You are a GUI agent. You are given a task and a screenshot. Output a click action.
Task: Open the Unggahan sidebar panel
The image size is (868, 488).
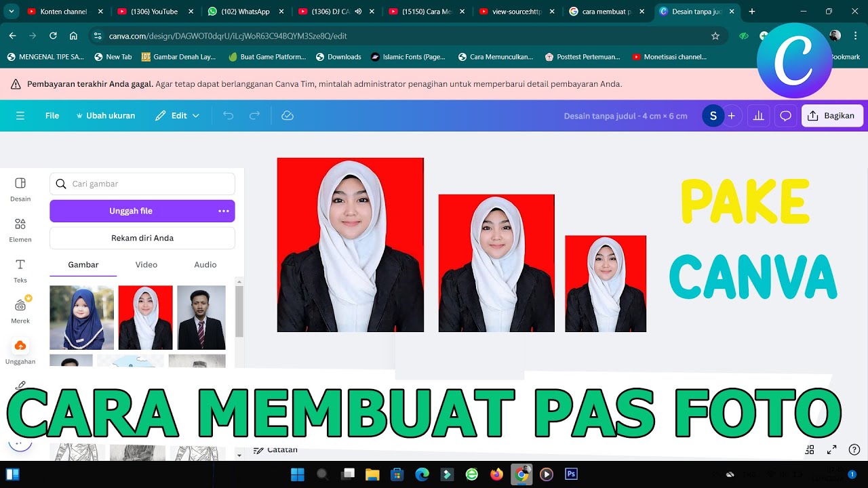point(20,352)
